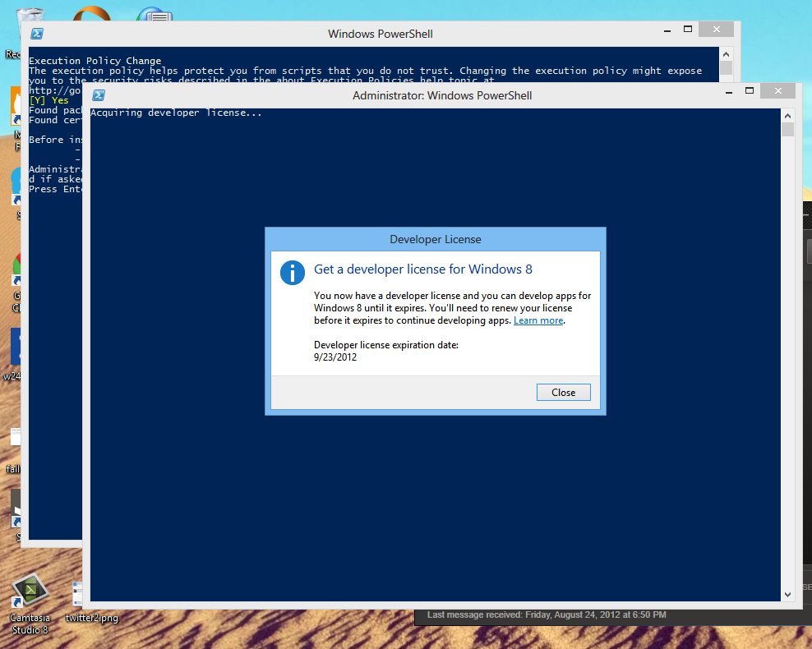Minimize the back Windows PowerShell window
812x649 pixels.
point(667,30)
